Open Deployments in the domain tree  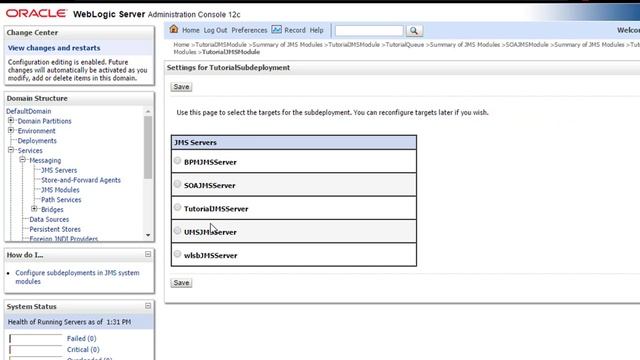37,140
